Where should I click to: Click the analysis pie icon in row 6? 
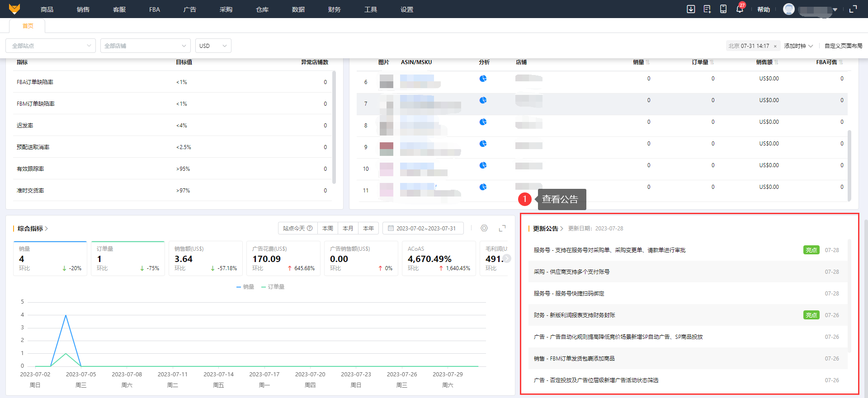coord(483,79)
